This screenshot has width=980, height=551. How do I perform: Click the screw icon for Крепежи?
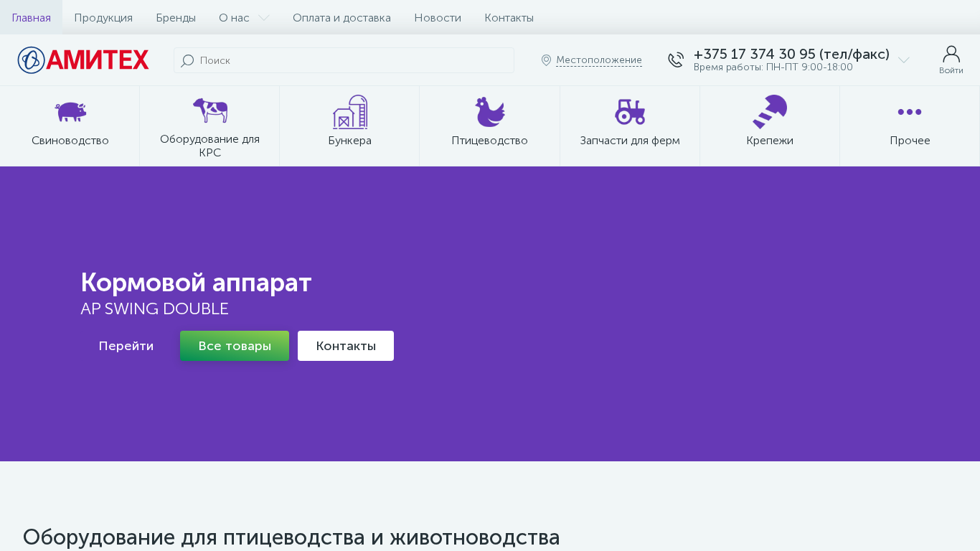[x=770, y=112]
